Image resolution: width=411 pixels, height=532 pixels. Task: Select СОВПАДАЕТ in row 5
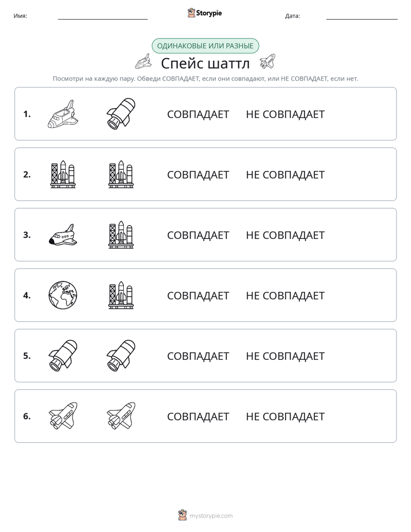pyautogui.click(x=198, y=356)
